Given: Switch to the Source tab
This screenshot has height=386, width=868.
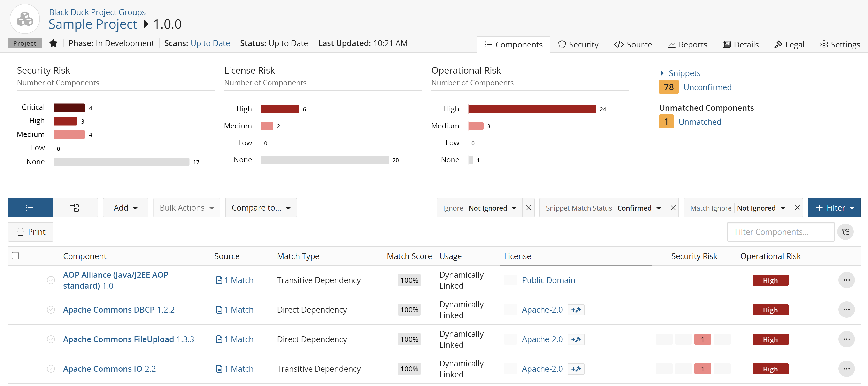Looking at the screenshot, I should (633, 45).
